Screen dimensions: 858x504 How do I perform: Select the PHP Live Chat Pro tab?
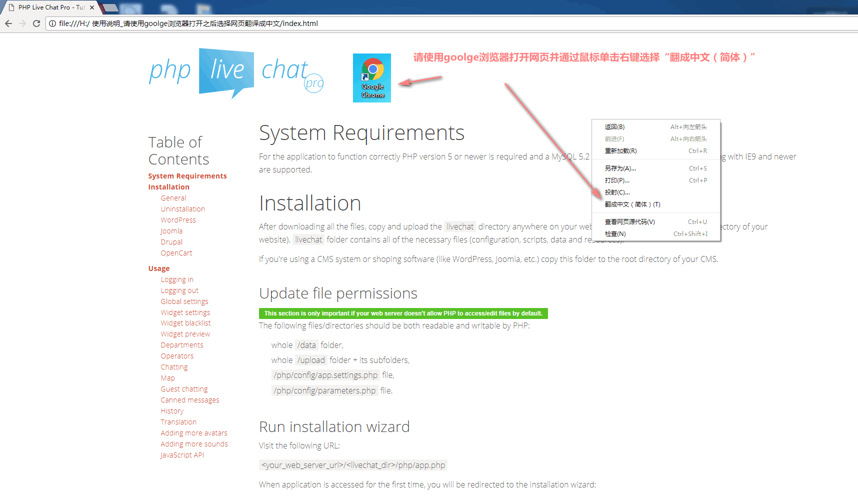coord(51,7)
